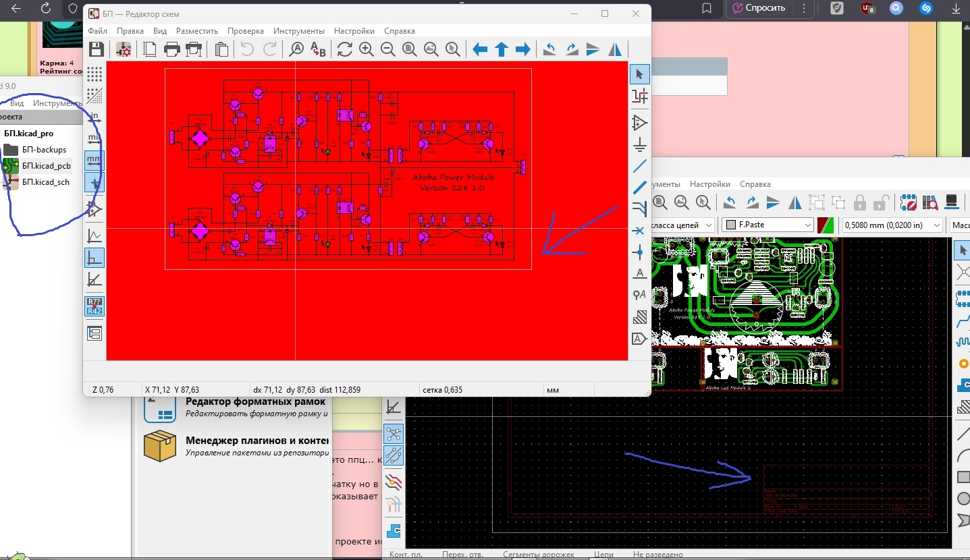Select the Add Power Symbol tool
The image size is (970, 560).
click(x=639, y=145)
